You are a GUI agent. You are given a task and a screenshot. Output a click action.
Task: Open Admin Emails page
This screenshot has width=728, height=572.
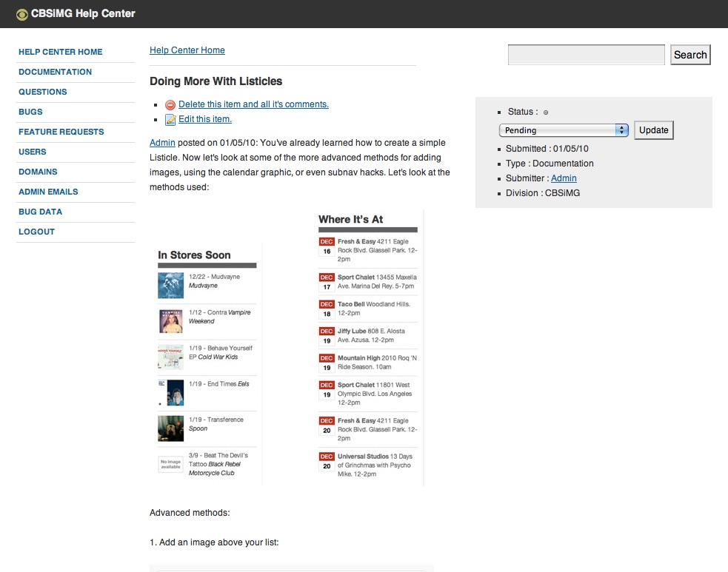tap(48, 192)
